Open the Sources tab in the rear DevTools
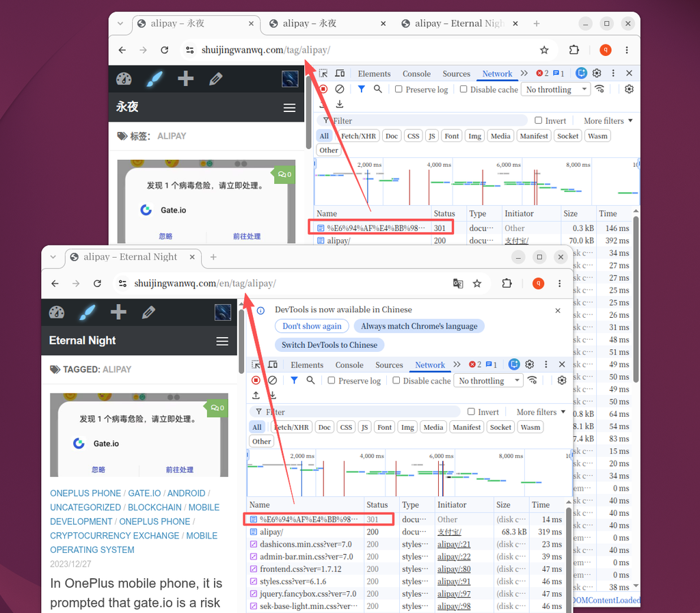The height and width of the screenshot is (613, 700). click(456, 74)
